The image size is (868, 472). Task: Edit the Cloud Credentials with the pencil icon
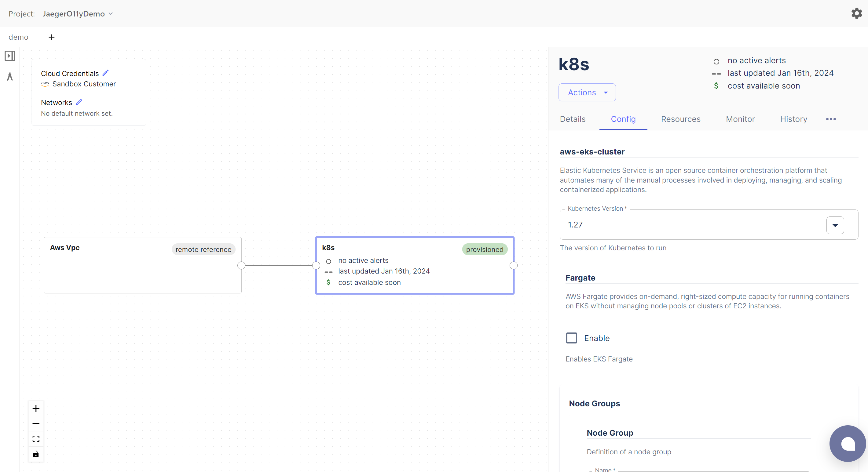point(105,73)
